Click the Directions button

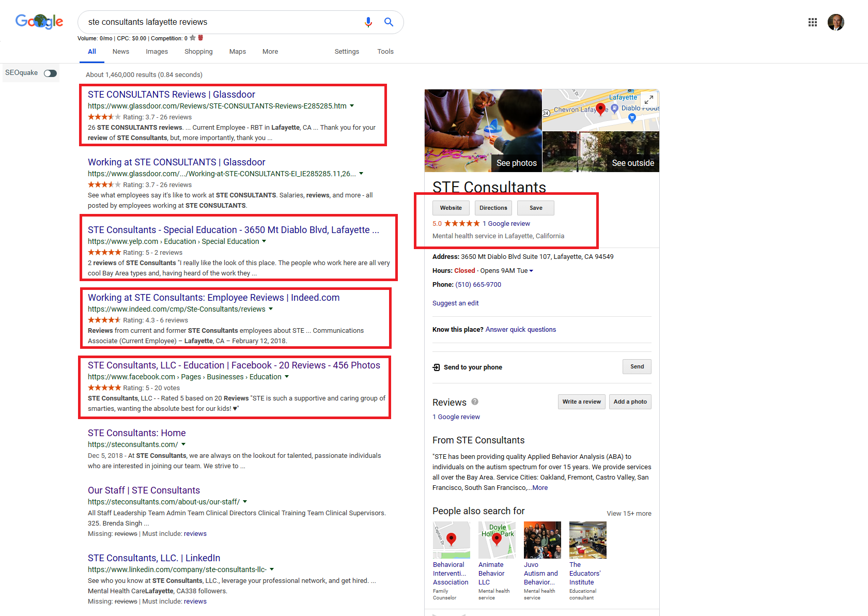[493, 208]
